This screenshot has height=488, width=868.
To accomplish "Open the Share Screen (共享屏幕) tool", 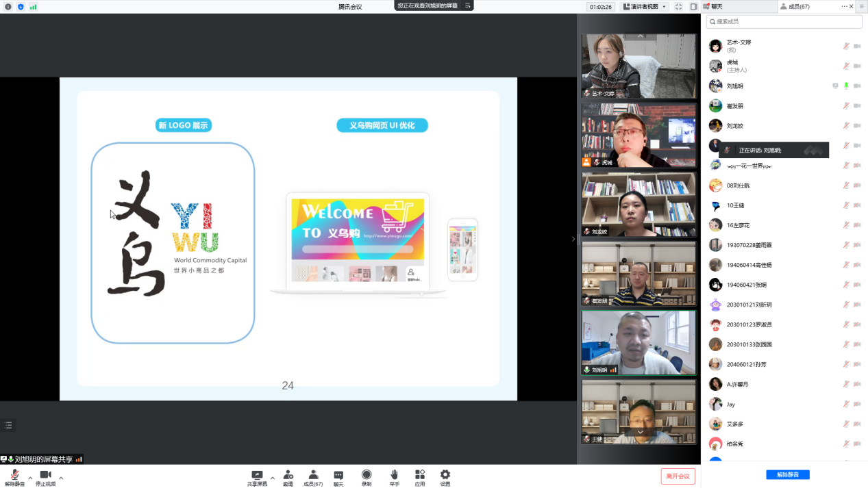I will point(257,478).
